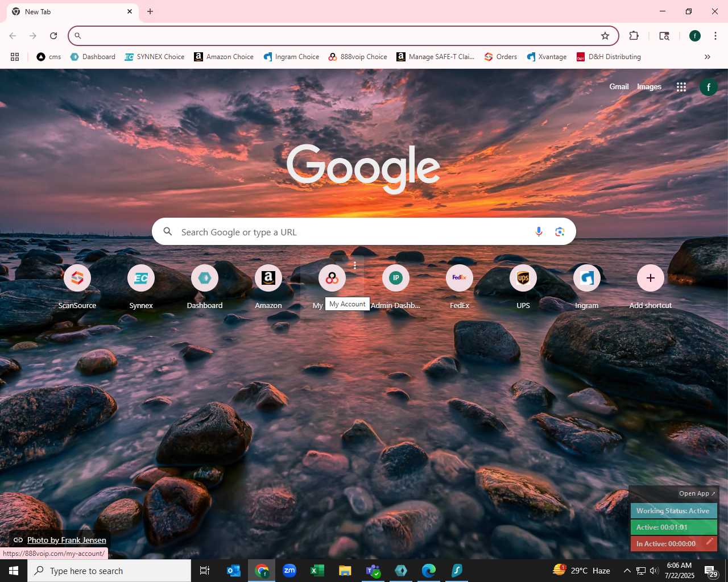728x582 pixels.
Task: Close the New Tab tab
Action: click(x=130, y=11)
